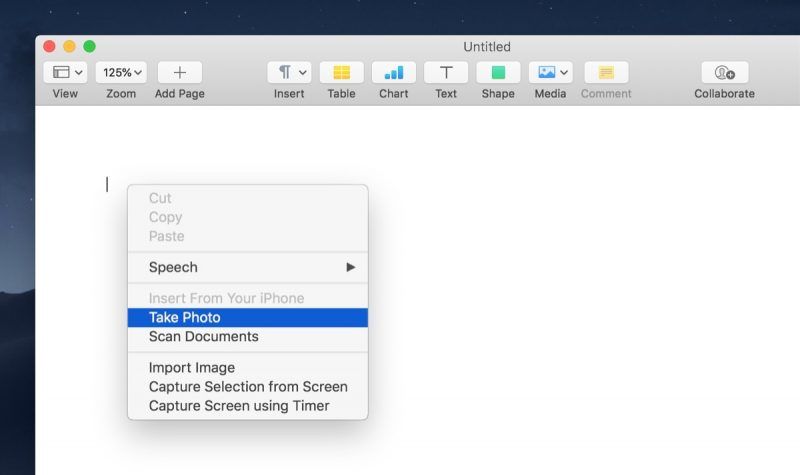The image size is (800, 475).
Task: Insert a Text box from toolbar
Action: pyautogui.click(x=446, y=72)
